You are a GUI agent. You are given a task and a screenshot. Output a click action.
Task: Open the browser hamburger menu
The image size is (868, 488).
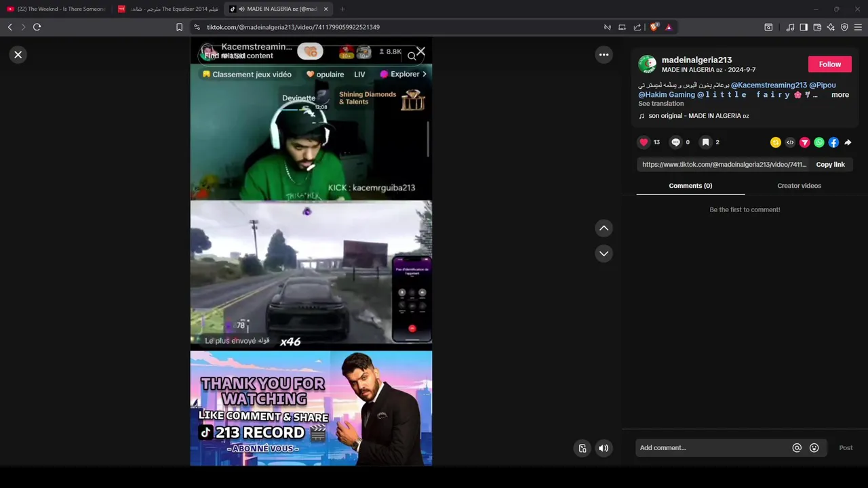pyautogui.click(x=858, y=27)
